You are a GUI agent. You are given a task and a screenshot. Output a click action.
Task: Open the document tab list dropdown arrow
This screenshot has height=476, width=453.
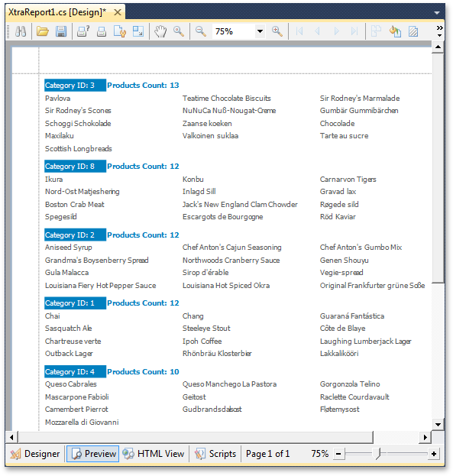pyautogui.click(x=437, y=13)
